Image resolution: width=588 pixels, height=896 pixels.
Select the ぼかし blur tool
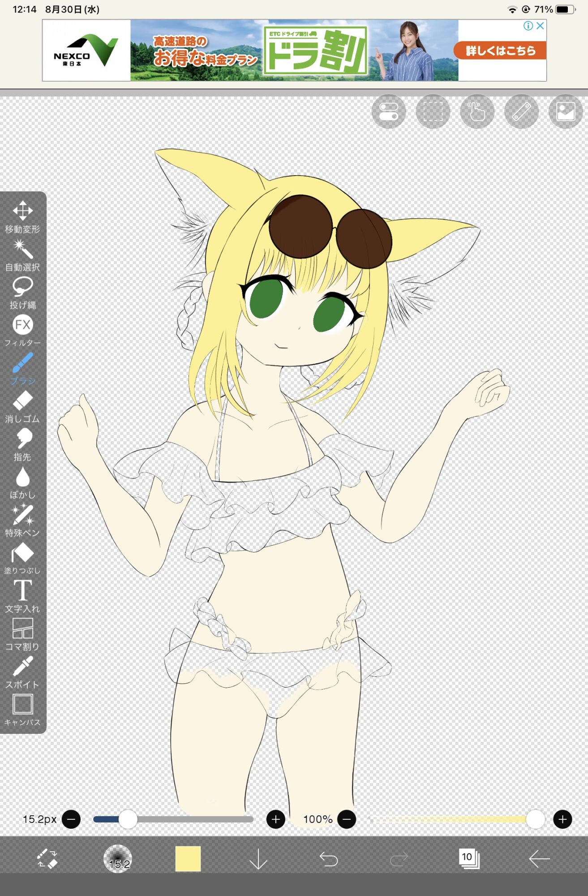pos(22,482)
